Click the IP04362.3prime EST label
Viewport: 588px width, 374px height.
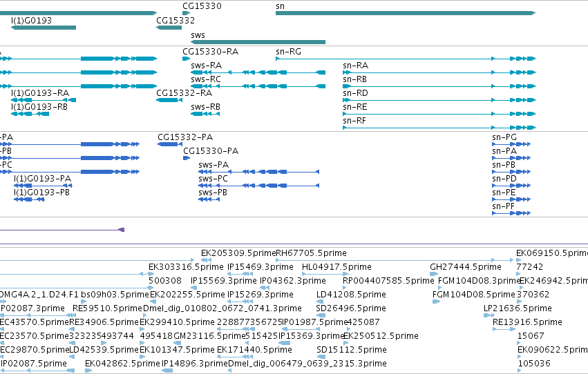click(293, 281)
